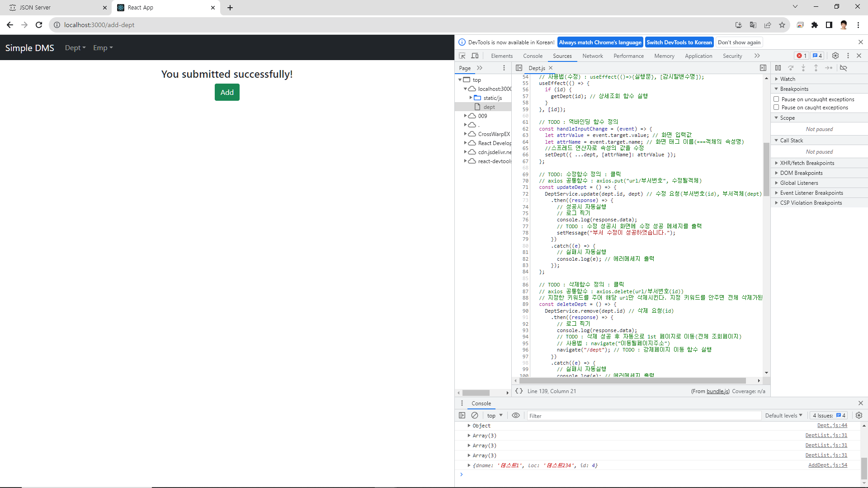Toggle the console sidebar panel icon
The width and height of the screenshot is (868, 488).
[x=462, y=415]
